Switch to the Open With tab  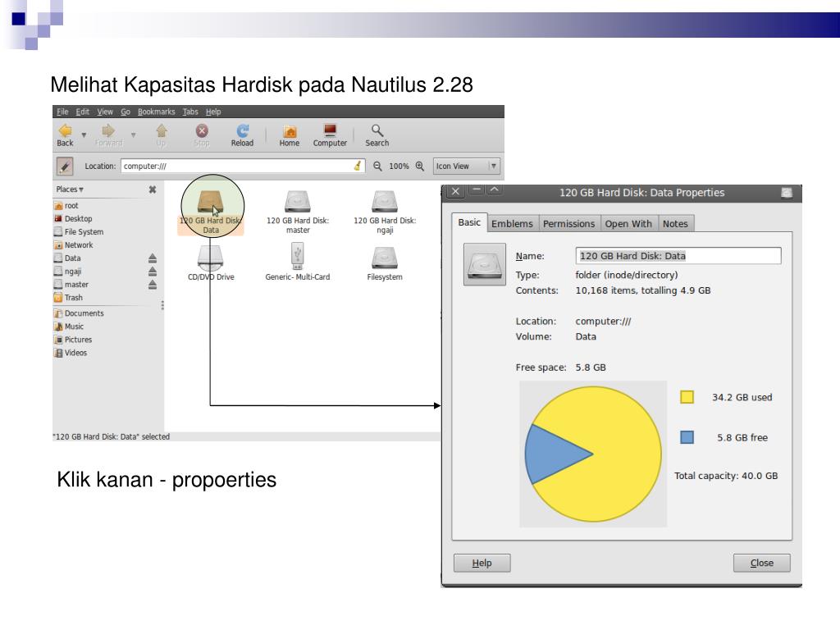[628, 223]
